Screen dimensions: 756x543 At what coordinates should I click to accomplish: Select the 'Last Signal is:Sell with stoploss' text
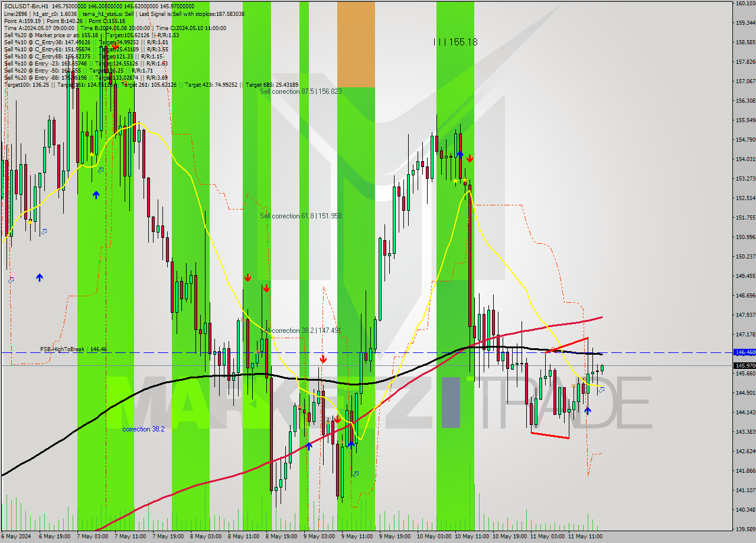178,14
